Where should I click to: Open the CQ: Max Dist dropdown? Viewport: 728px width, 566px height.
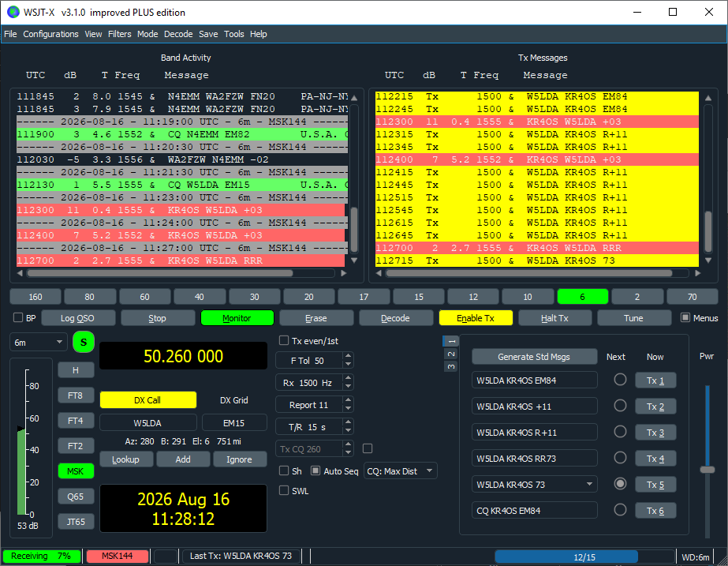pos(400,471)
